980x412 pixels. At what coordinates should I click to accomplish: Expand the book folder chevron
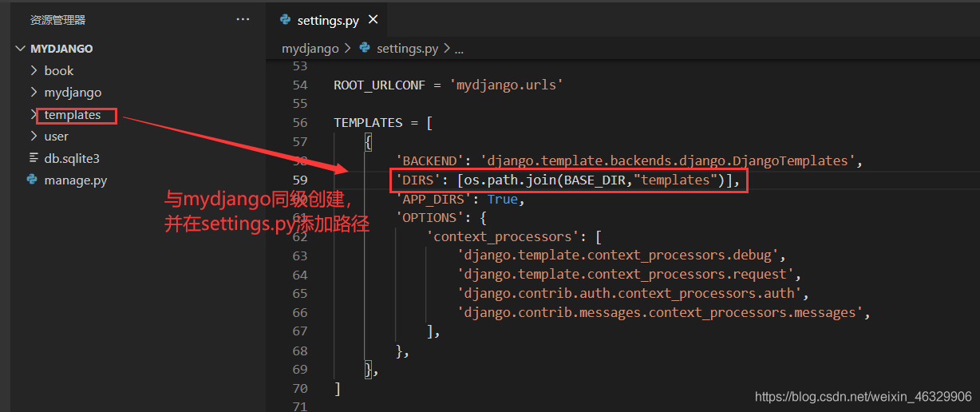click(x=34, y=70)
